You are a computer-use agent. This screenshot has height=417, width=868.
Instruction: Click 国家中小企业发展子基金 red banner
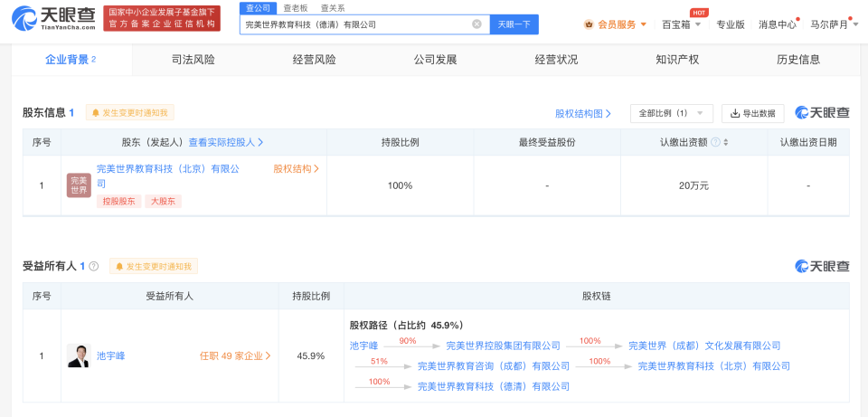tap(162, 18)
